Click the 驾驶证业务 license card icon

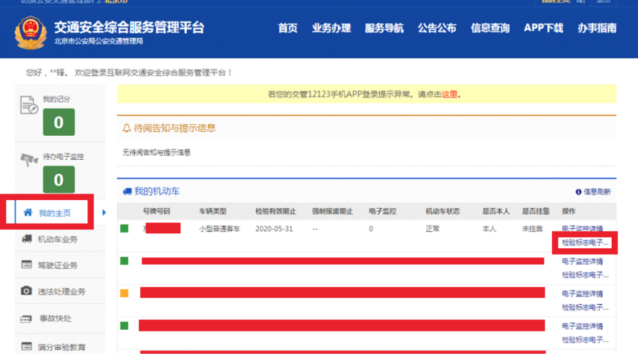point(25,265)
